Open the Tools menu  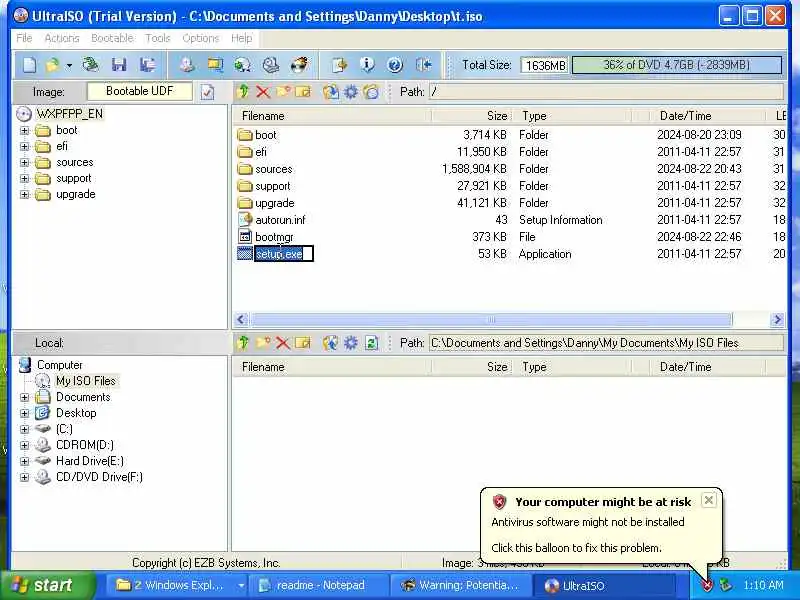[x=158, y=38]
